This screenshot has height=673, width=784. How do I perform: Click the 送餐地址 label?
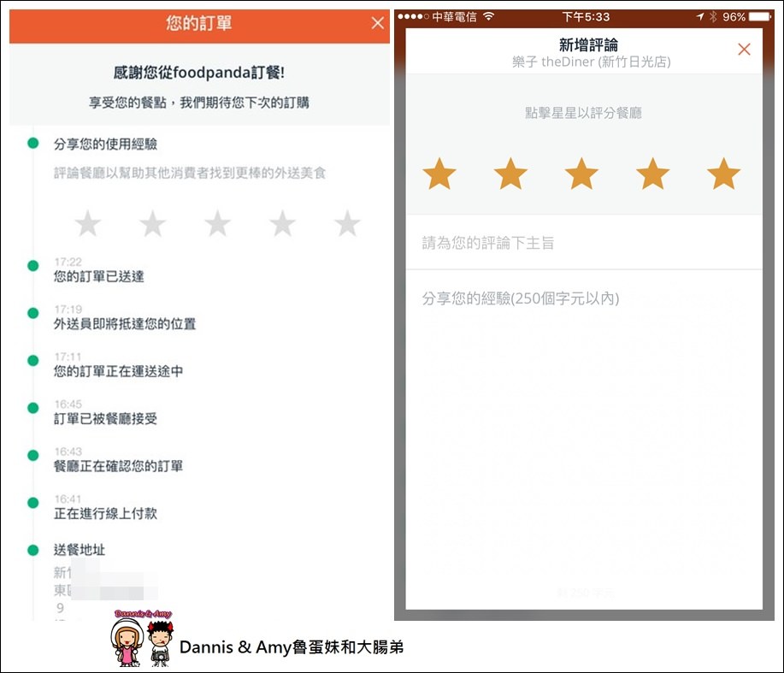pyautogui.click(x=80, y=550)
